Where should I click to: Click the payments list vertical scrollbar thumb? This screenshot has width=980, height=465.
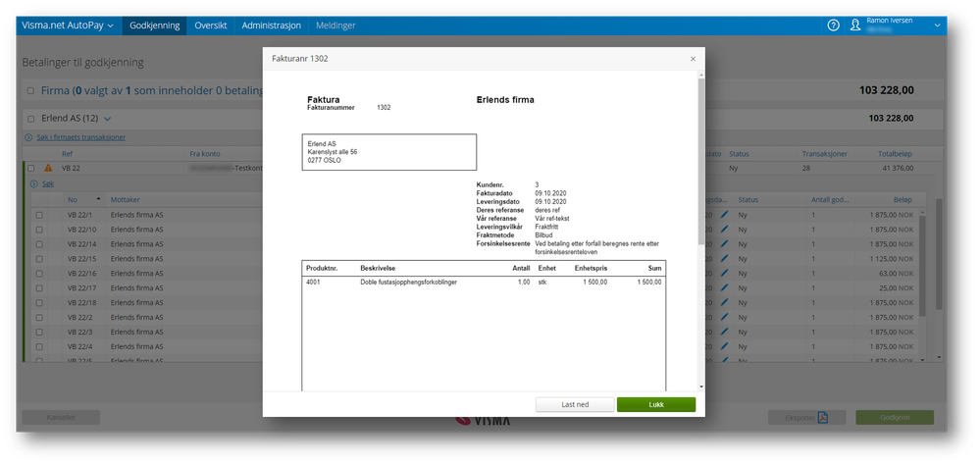pos(921,266)
